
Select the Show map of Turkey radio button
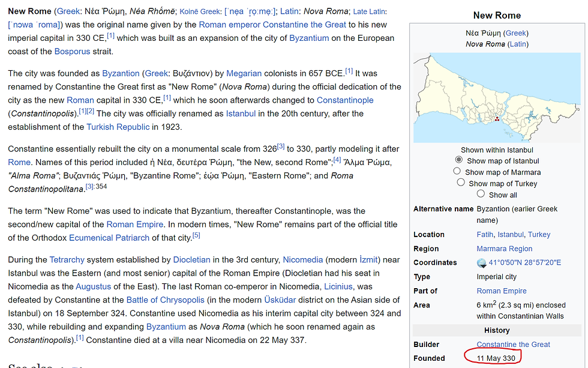click(461, 182)
